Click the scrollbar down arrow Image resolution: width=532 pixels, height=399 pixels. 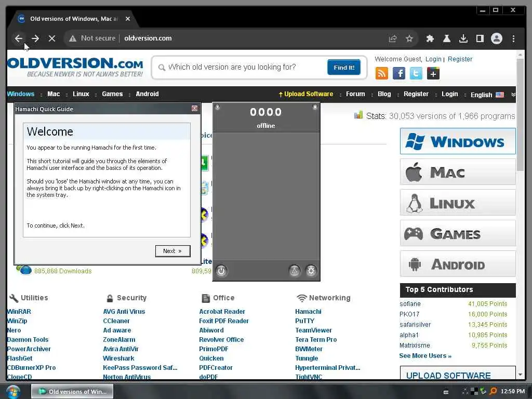click(521, 375)
